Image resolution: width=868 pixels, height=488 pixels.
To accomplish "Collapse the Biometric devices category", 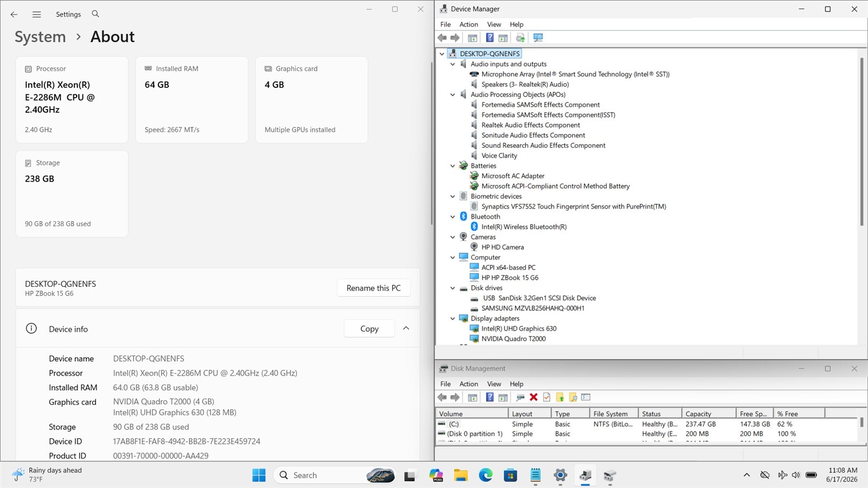I will [453, 196].
